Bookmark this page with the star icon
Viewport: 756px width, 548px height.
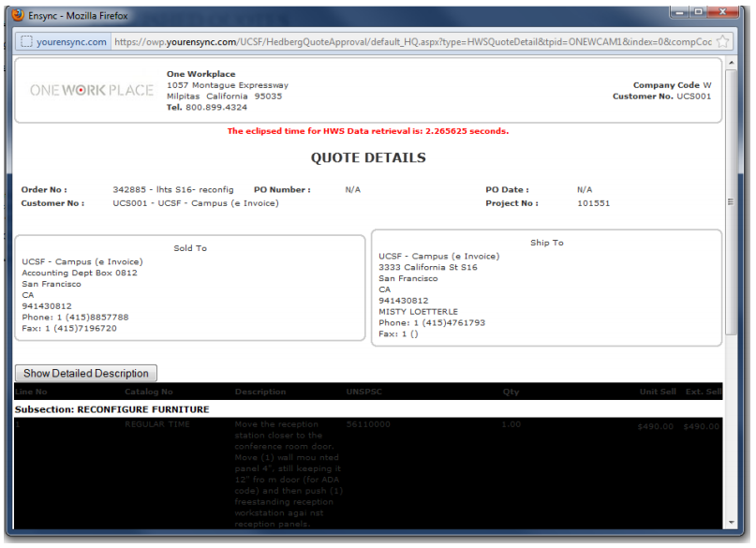(x=722, y=42)
